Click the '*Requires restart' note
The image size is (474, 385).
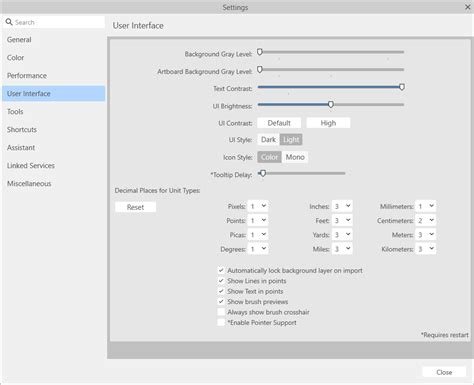[x=444, y=335]
